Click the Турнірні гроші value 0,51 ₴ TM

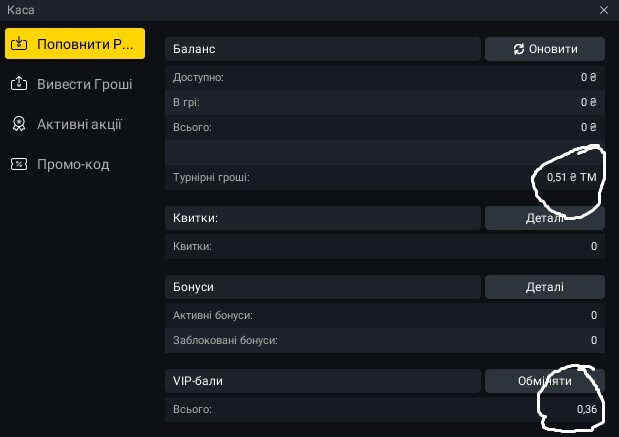pos(571,177)
